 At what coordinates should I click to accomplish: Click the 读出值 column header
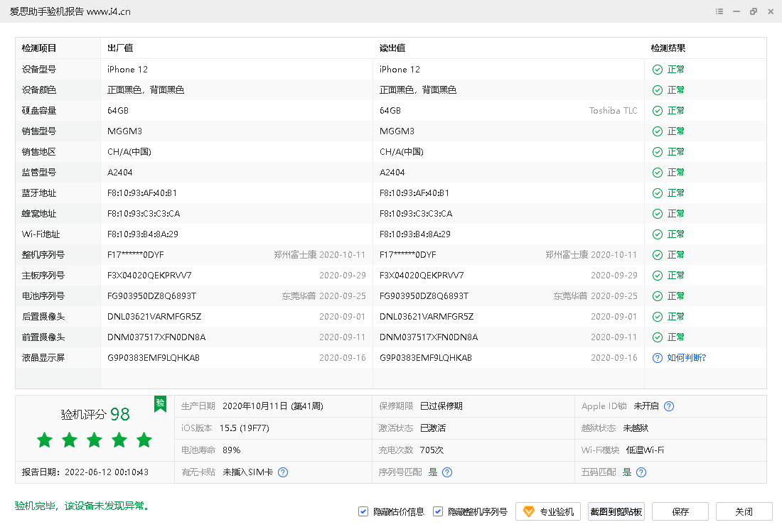point(392,48)
